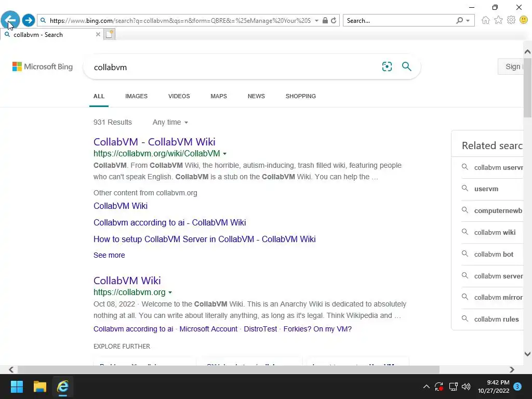Switch to the VIDEOS tab
This screenshot has height=399, width=532.
click(179, 96)
